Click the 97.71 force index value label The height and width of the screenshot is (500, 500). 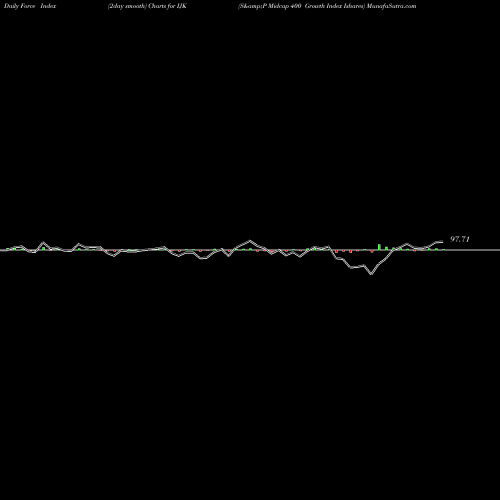(460, 239)
